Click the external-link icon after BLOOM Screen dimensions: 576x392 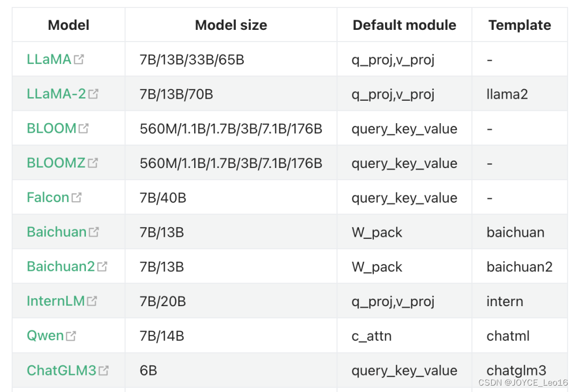83,128
